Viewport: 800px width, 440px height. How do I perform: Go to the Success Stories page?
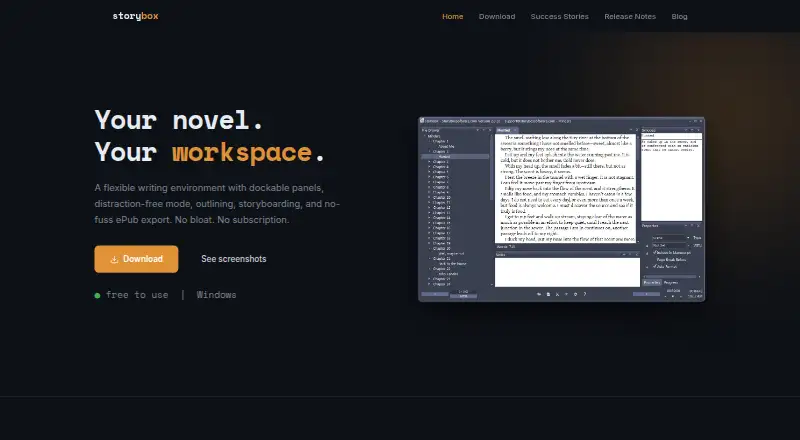click(x=560, y=16)
